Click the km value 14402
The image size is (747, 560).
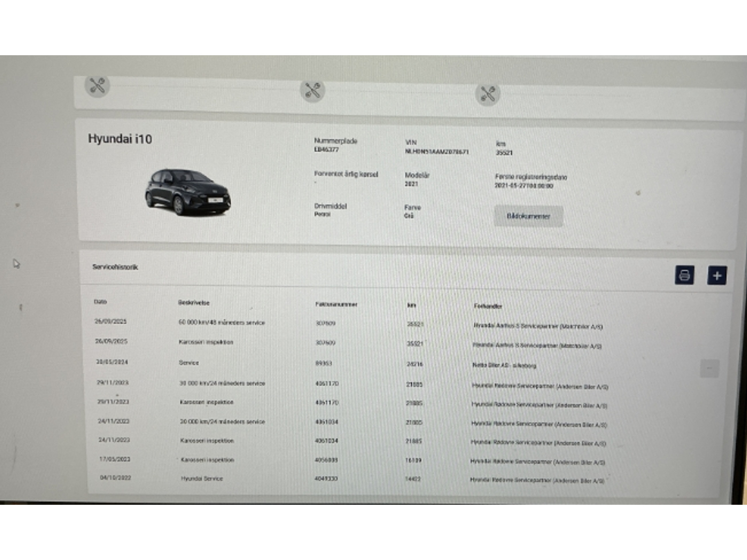(413, 479)
